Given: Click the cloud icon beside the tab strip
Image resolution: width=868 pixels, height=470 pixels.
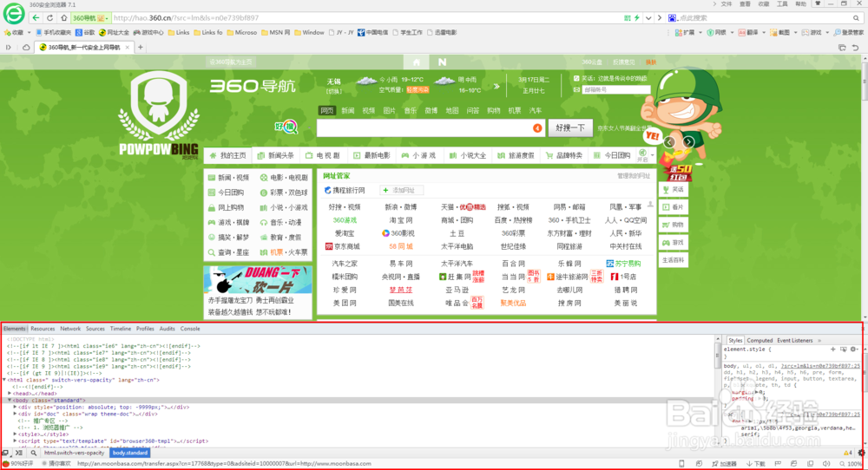Looking at the screenshot, I should tap(26, 48).
